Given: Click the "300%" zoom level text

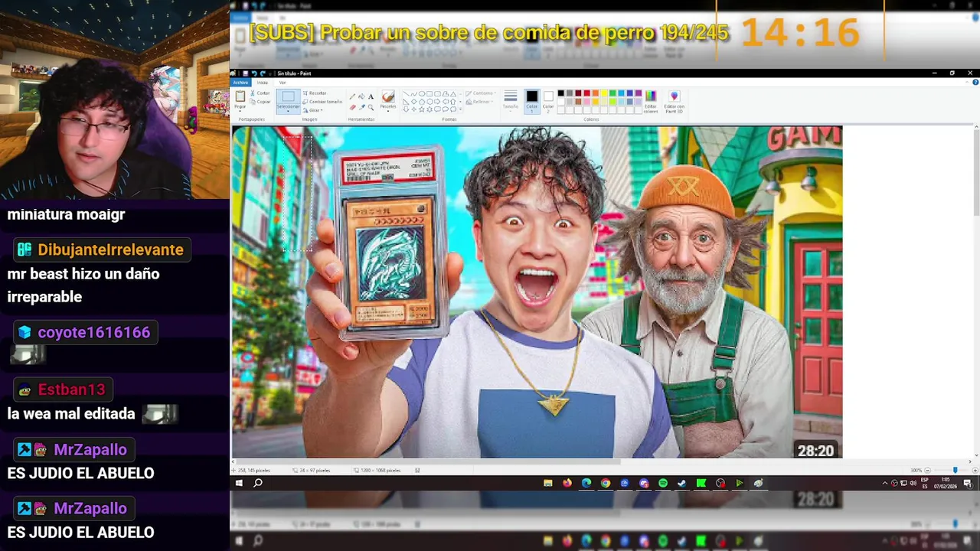Looking at the screenshot, I should [x=916, y=470].
